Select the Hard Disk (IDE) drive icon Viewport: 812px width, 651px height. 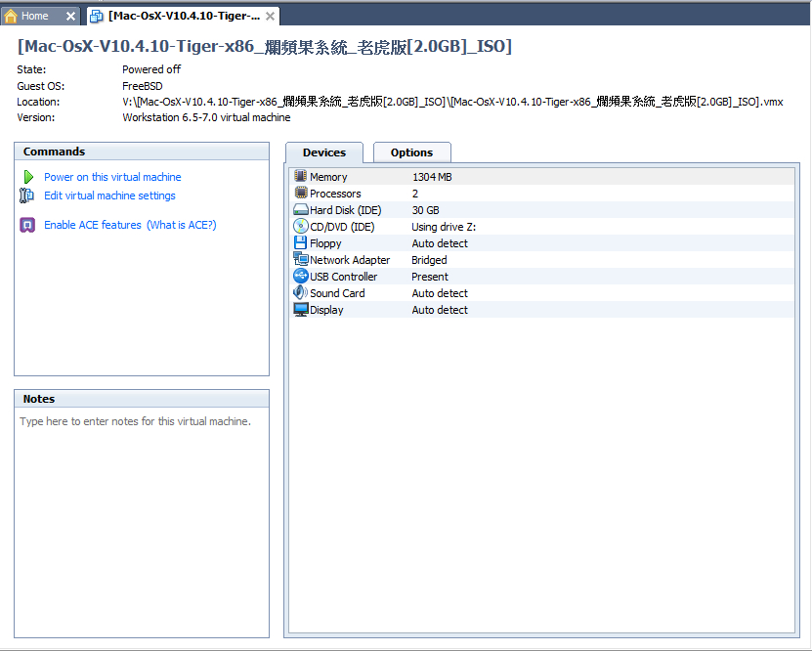tap(301, 210)
